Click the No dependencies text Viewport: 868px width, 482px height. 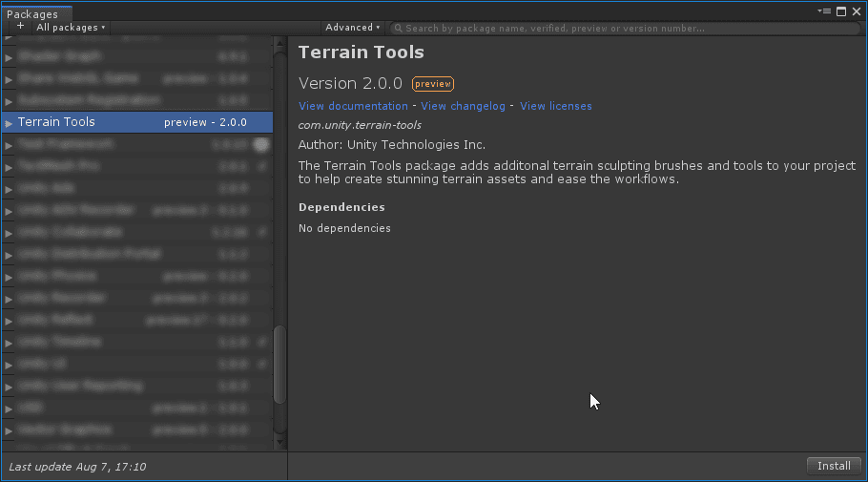point(344,228)
